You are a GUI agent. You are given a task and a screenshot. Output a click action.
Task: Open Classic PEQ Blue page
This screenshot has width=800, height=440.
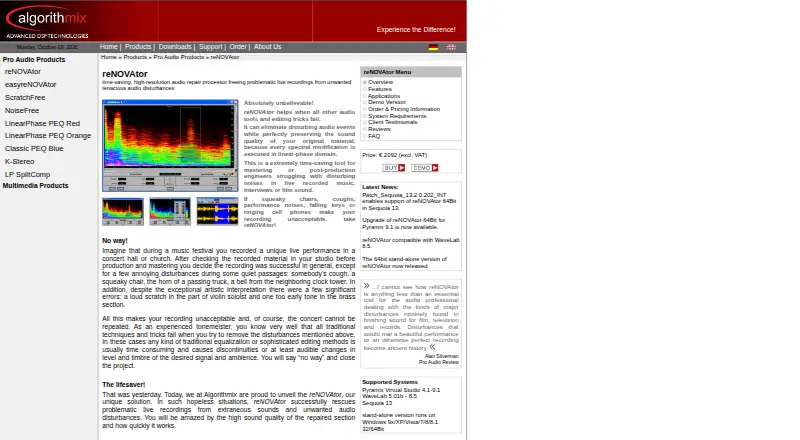34,149
